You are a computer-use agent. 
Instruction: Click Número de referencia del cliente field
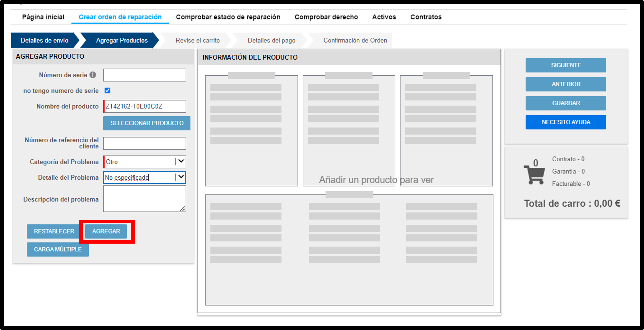[x=145, y=143]
